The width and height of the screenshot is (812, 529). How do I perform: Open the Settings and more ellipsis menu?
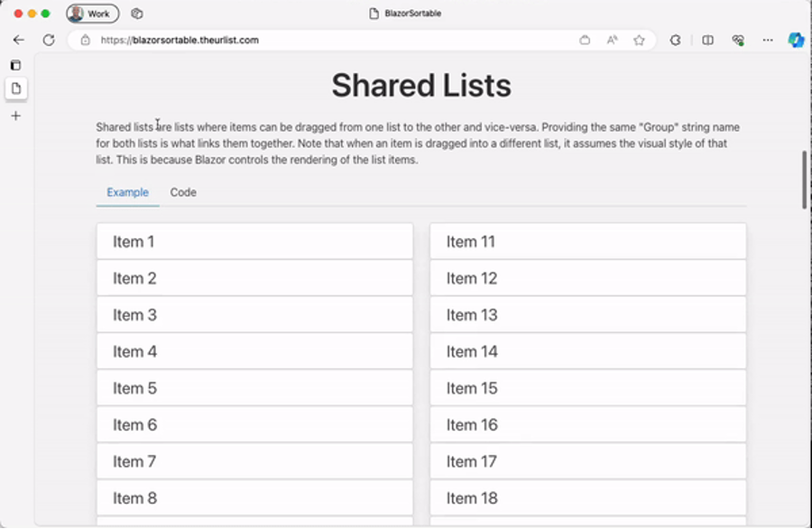[768, 40]
